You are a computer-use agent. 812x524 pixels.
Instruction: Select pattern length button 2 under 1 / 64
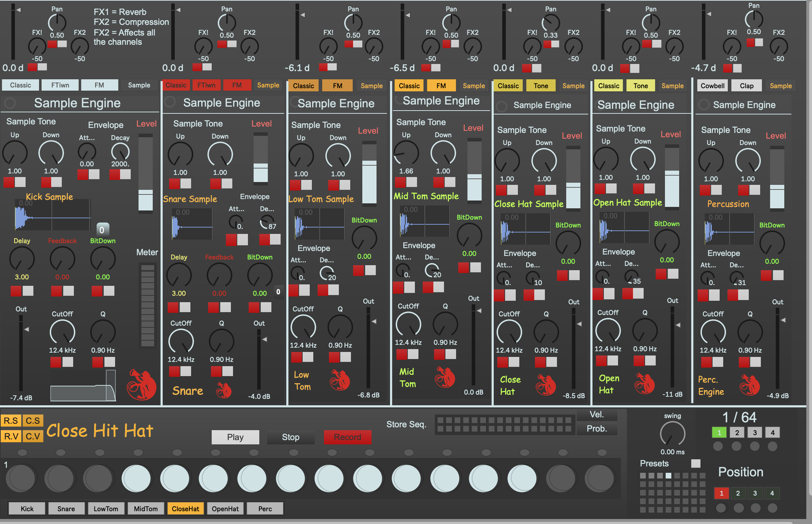737,433
